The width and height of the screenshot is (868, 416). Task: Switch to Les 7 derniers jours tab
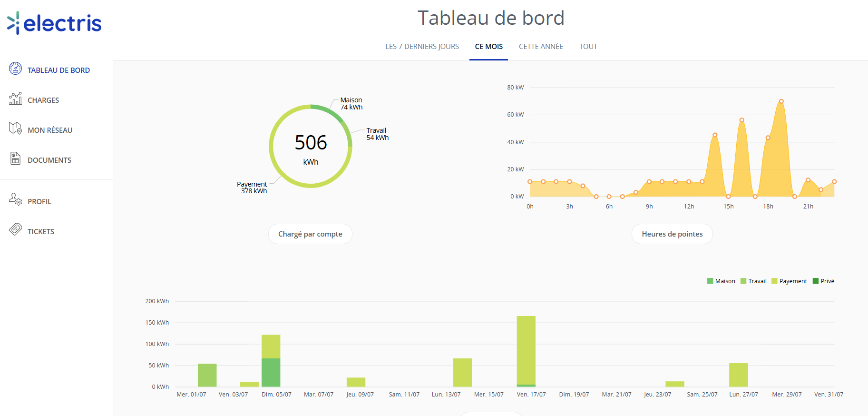[422, 47]
